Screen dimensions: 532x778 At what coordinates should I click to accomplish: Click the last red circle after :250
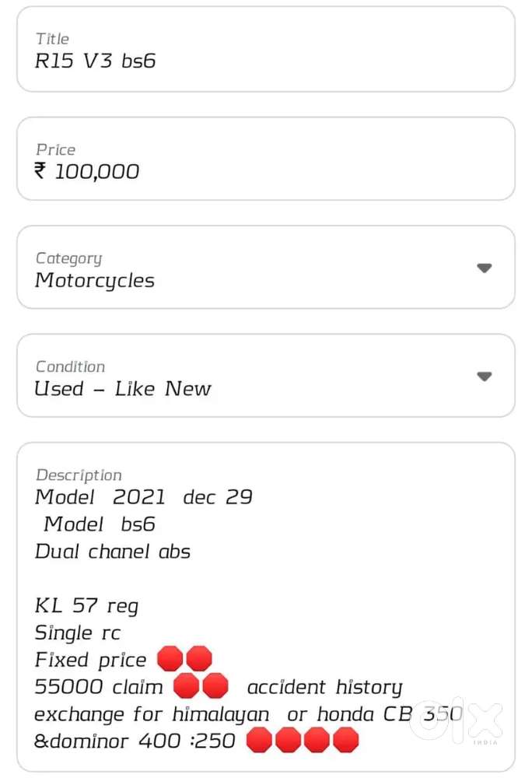pos(345,740)
